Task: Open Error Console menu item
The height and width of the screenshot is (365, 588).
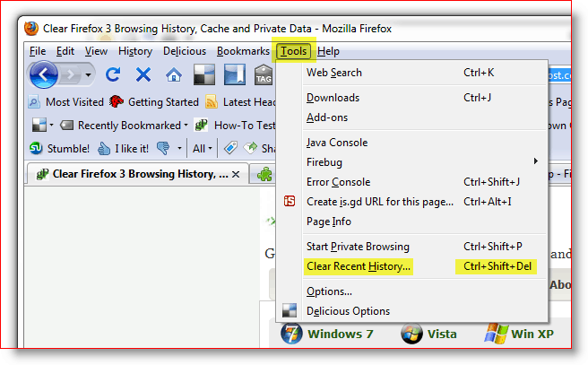Action: pos(411,182)
